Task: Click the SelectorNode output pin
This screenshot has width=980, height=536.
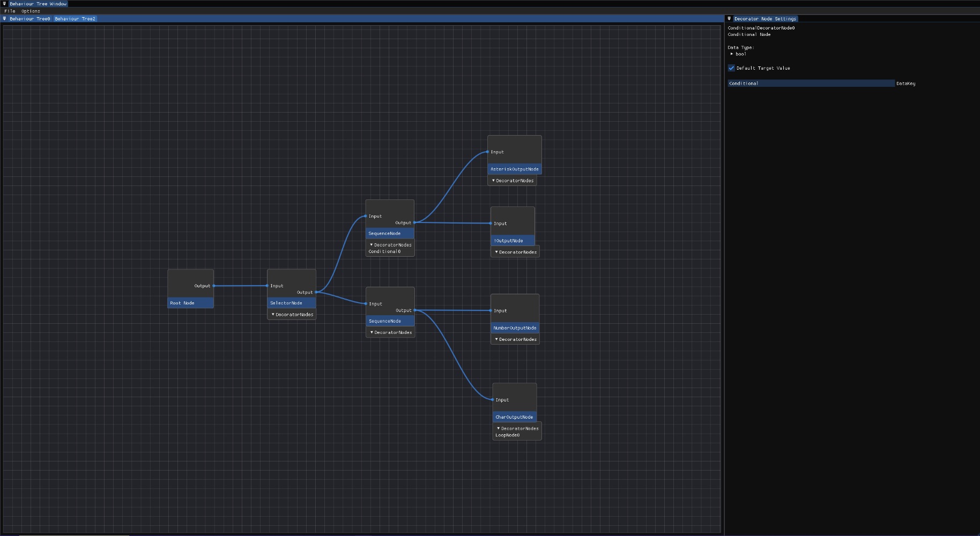Action: tap(316, 292)
